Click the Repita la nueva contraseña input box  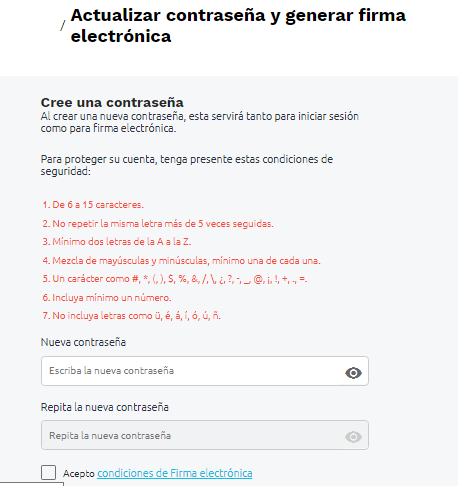205,435
